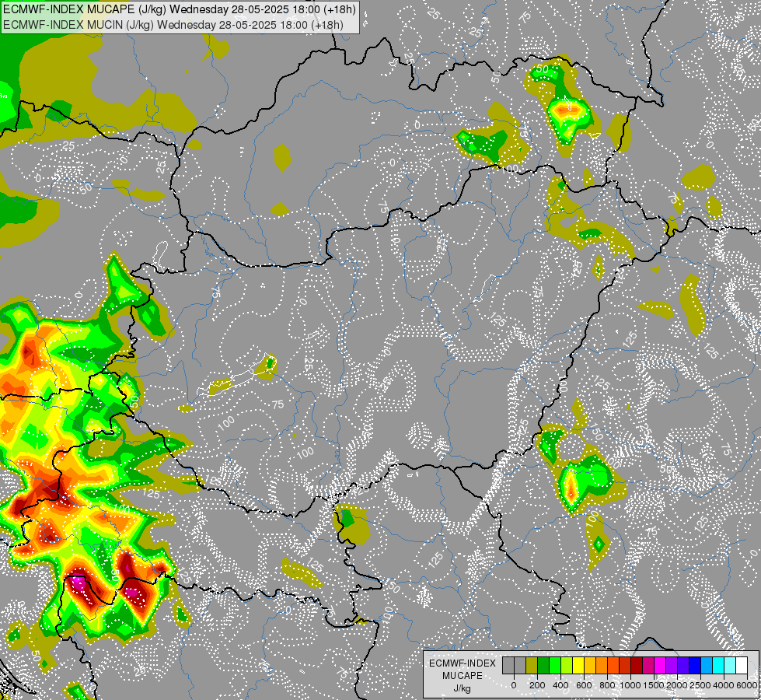Image resolution: width=761 pixels, height=700 pixels.
Task: Click the legend label 4000
Action: pos(724,685)
